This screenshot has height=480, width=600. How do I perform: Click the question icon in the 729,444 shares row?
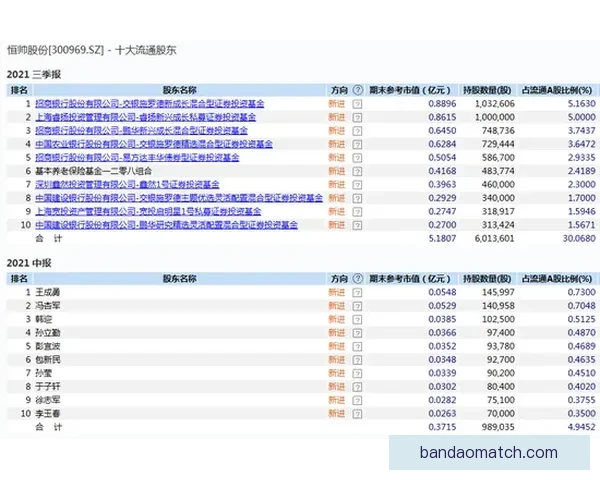[x=357, y=144]
